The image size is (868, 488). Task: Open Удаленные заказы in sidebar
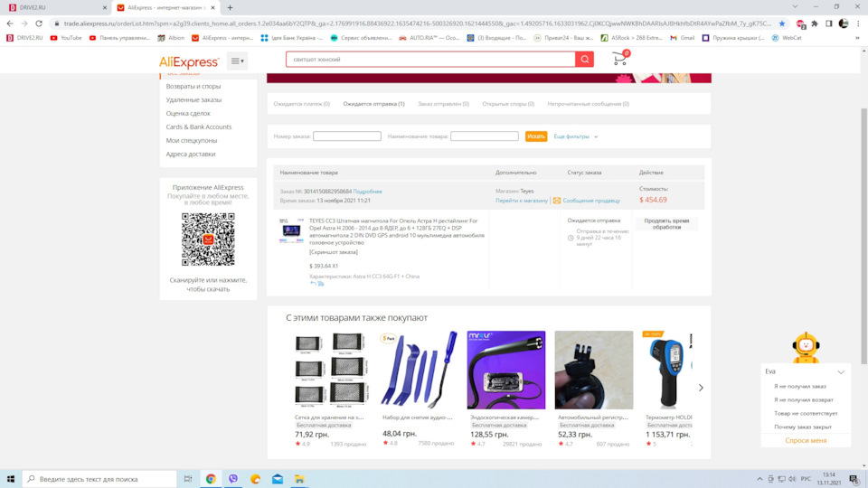[x=193, y=99]
